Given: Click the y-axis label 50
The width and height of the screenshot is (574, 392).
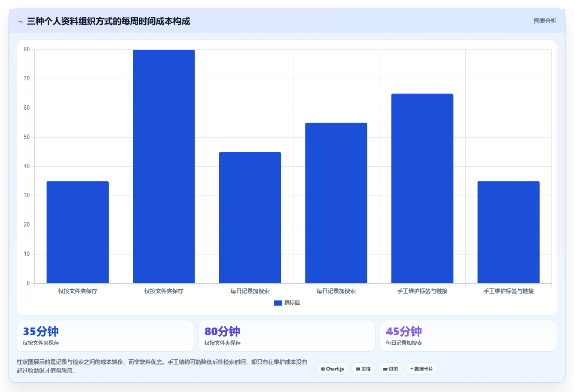Looking at the screenshot, I should pyautogui.click(x=27, y=137).
